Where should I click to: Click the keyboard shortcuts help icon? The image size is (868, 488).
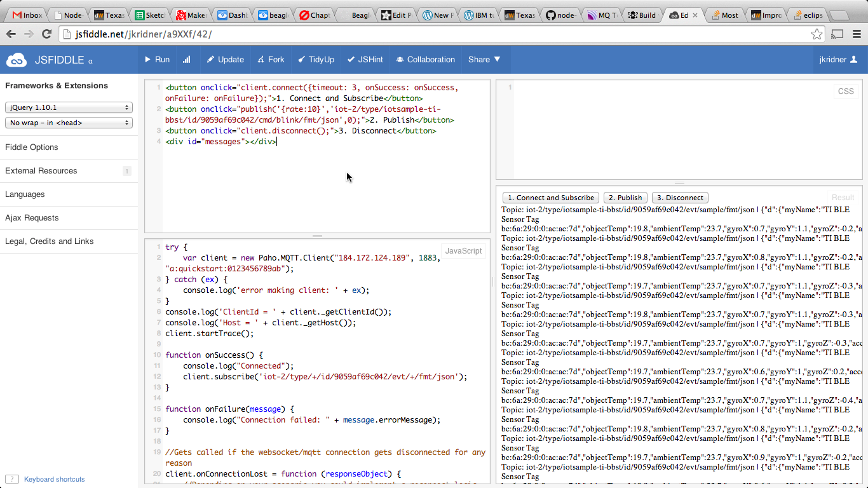tap(11, 479)
